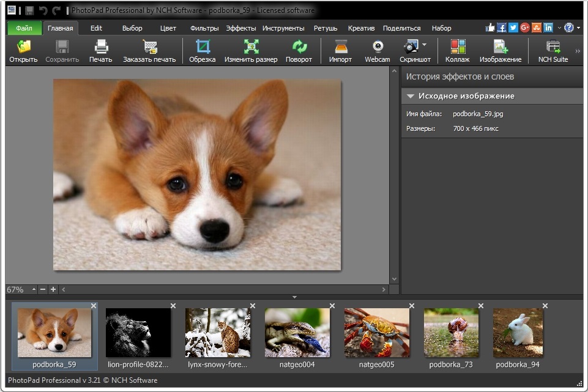
Task: Click the zoom in plus button
Action: (x=53, y=289)
